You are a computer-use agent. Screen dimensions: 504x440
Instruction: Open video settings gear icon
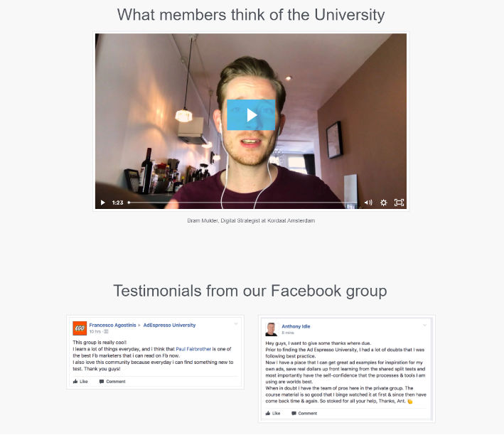[x=383, y=203]
